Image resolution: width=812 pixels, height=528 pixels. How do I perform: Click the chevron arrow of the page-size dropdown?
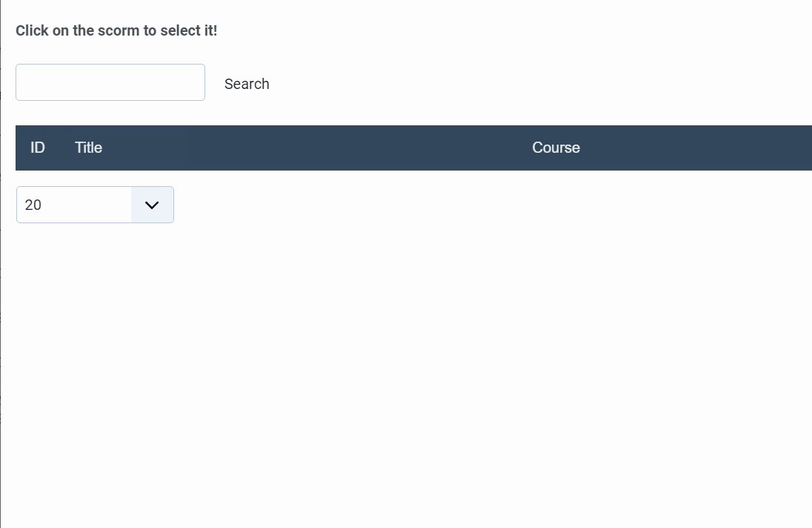click(152, 205)
